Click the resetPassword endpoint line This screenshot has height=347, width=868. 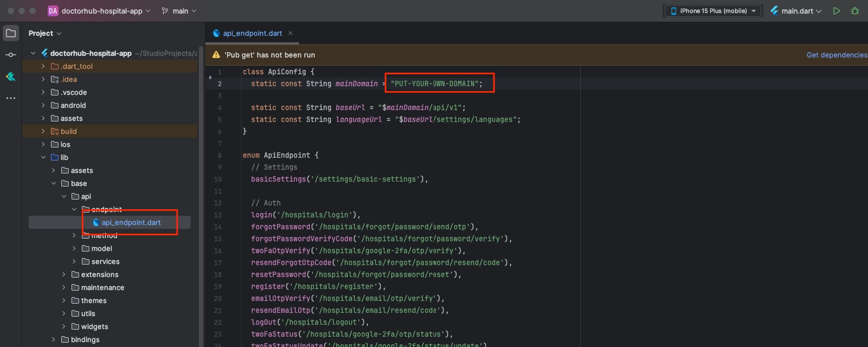coord(357,274)
